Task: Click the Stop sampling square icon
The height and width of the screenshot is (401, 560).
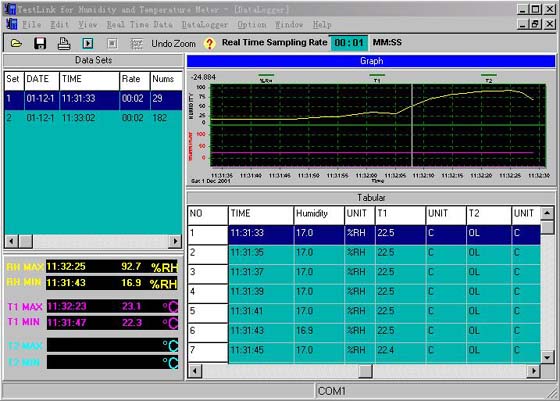Action: 112,43
